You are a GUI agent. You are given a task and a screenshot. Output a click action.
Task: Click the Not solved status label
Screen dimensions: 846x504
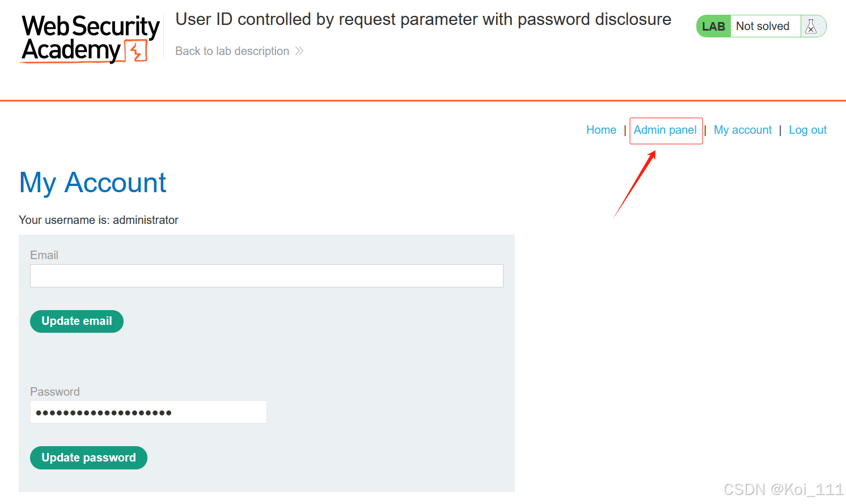pyautogui.click(x=763, y=26)
